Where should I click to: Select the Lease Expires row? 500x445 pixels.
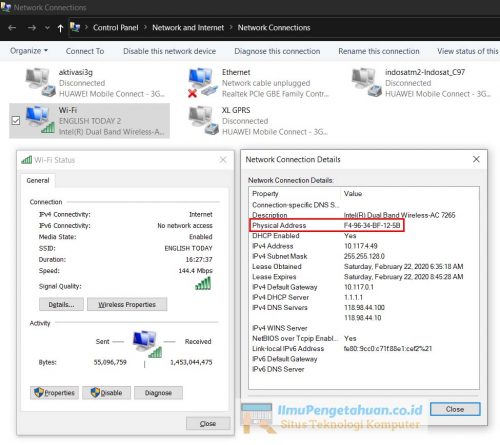pos(364,277)
